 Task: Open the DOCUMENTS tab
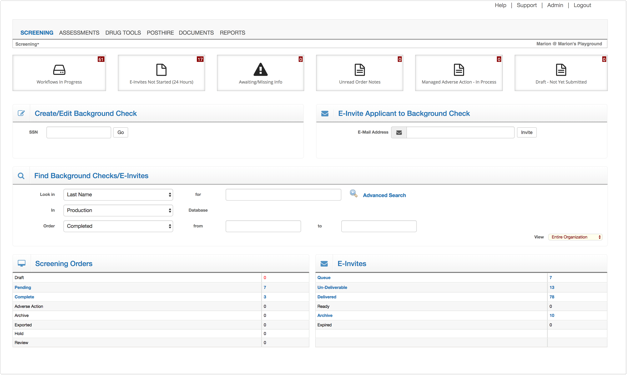(x=196, y=33)
